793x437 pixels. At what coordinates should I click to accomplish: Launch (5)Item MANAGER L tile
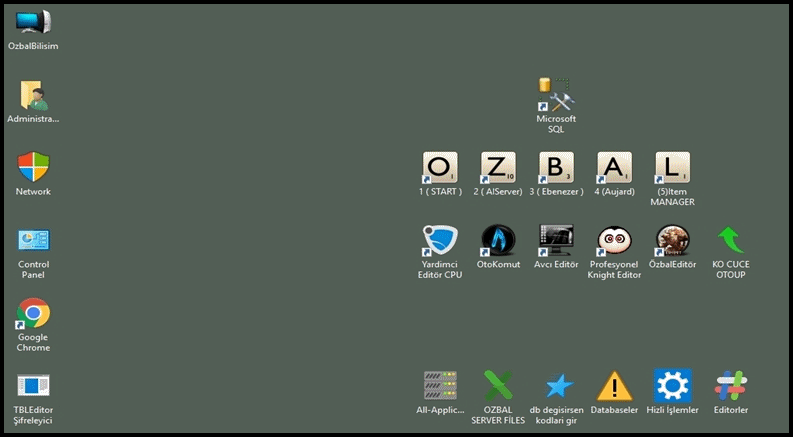click(672, 168)
